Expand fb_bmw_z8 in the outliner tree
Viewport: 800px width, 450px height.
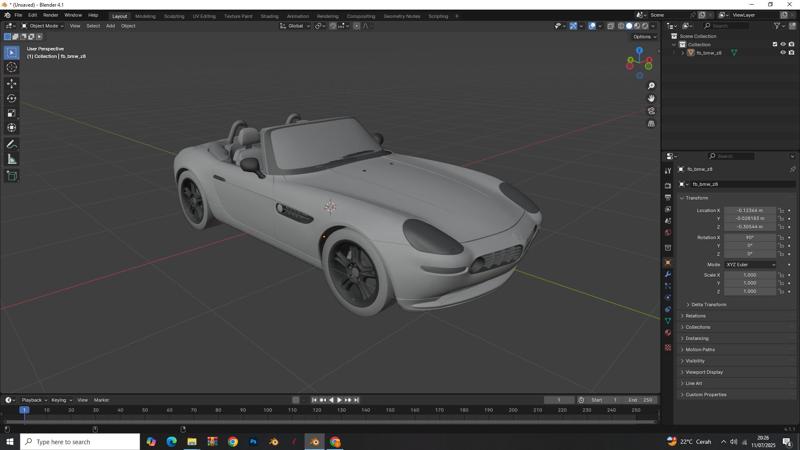click(x=683, y=53)
